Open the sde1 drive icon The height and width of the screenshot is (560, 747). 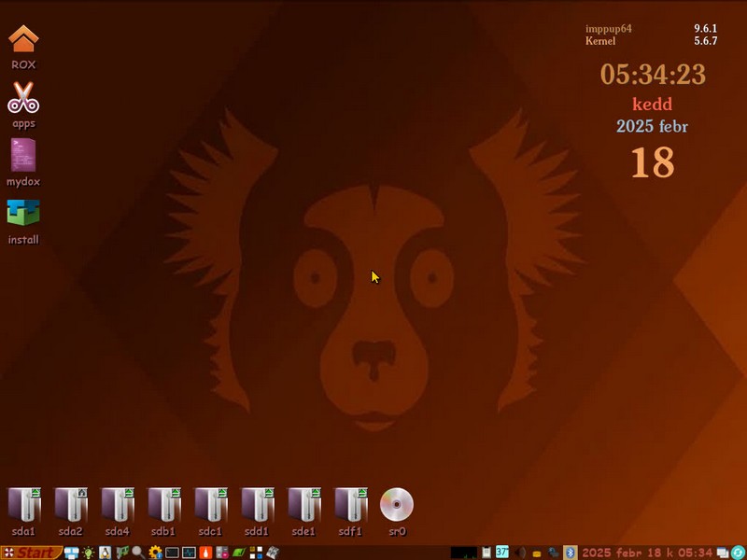click(303, 505)
